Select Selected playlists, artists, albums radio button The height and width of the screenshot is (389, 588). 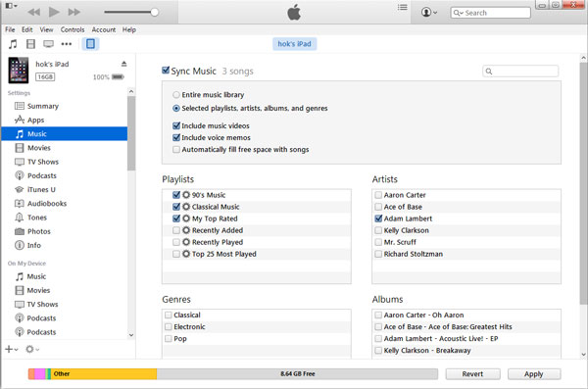coord(175,108)
